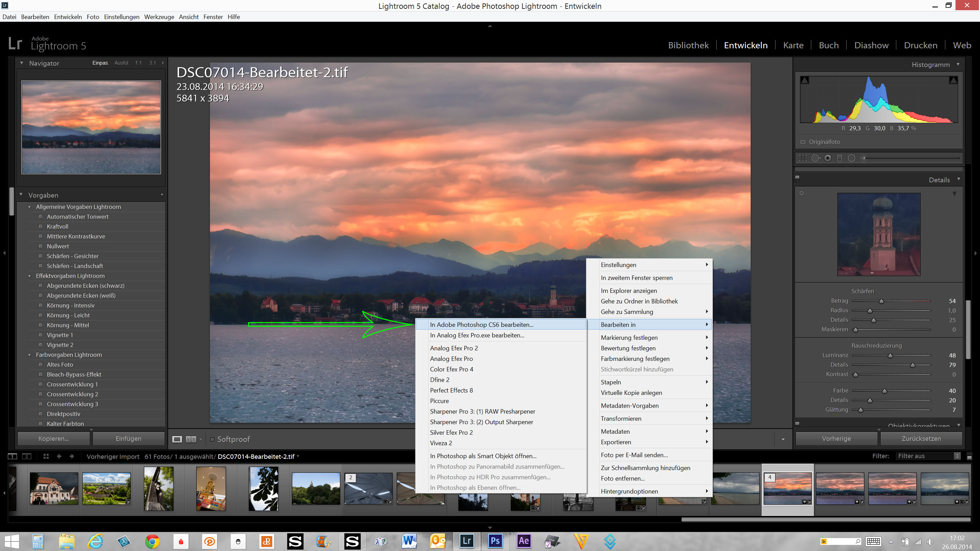
Task: Collapse the Vorgaben panel
Action: 21,195
